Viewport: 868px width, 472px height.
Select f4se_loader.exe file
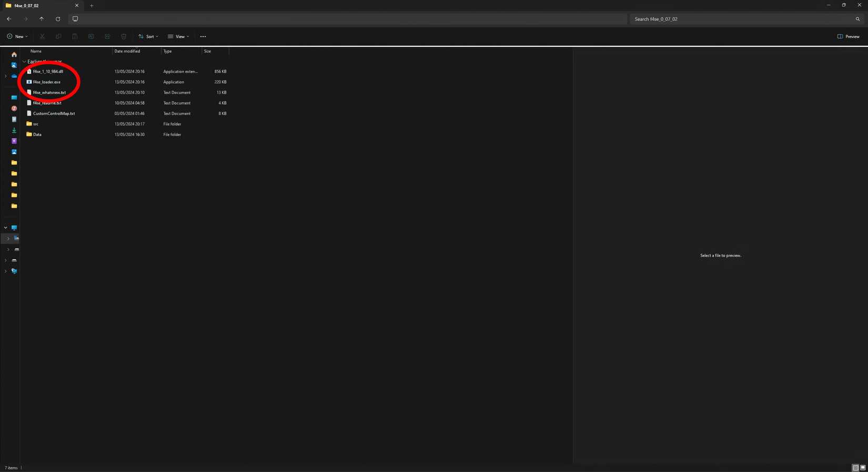pos(47,82)
